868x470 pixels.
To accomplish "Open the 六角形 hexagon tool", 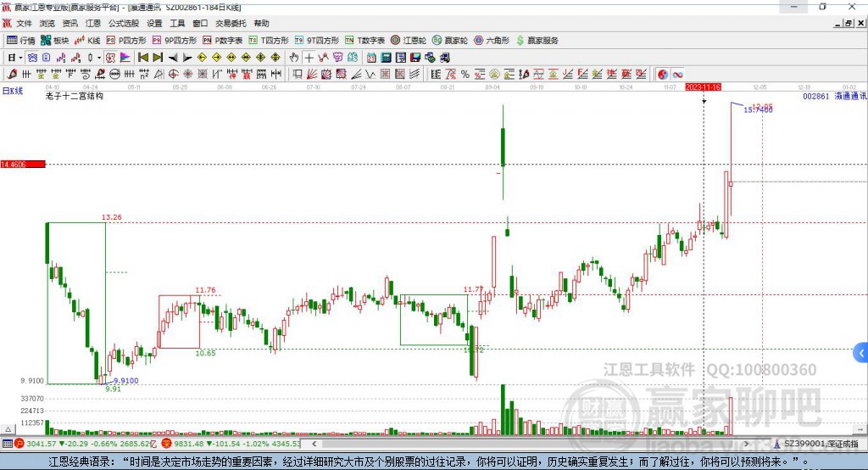I will coord(492,41).
